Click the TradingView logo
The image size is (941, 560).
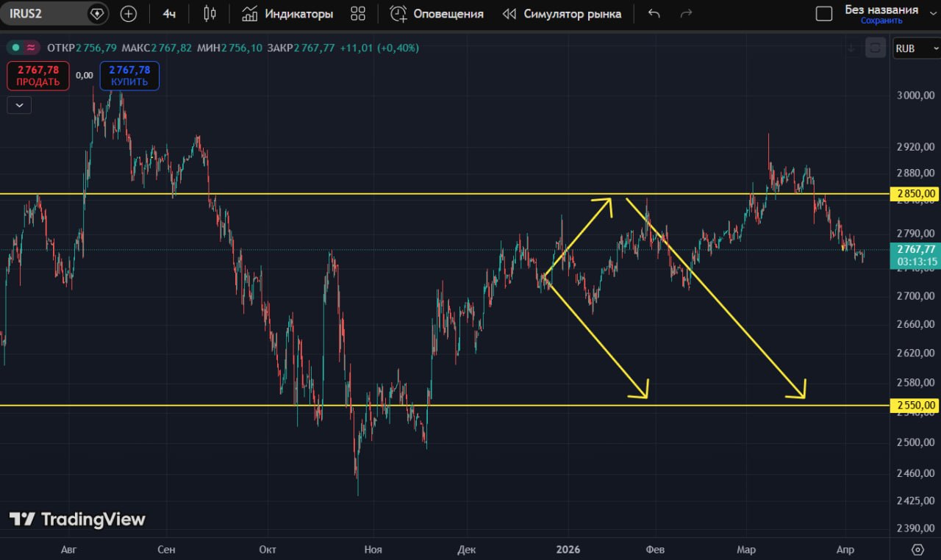(x=77, y=520)
